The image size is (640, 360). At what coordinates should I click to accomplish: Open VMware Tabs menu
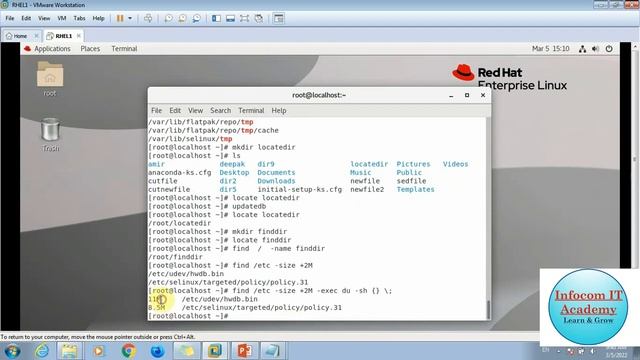click(79, 18)
